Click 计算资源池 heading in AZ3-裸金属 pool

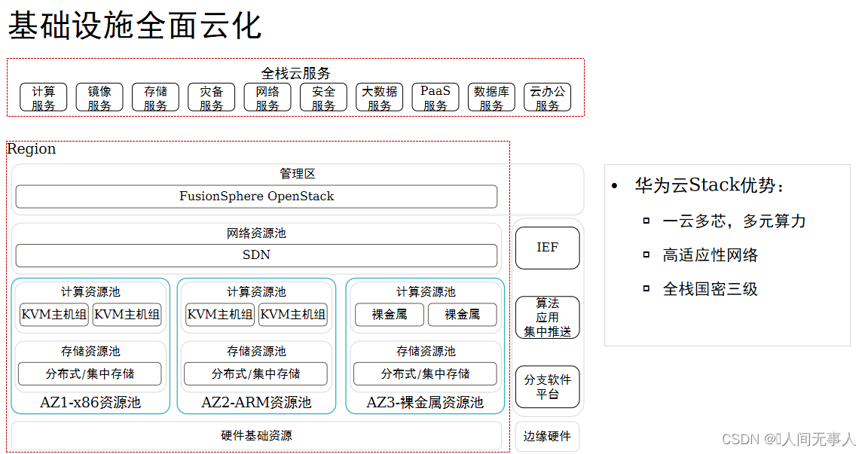pos(426,292)
